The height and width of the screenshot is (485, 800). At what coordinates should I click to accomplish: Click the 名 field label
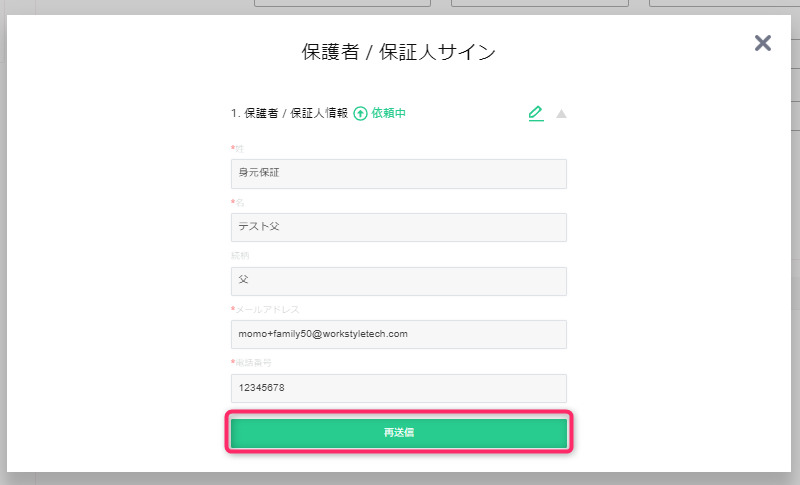pos(237,202)
